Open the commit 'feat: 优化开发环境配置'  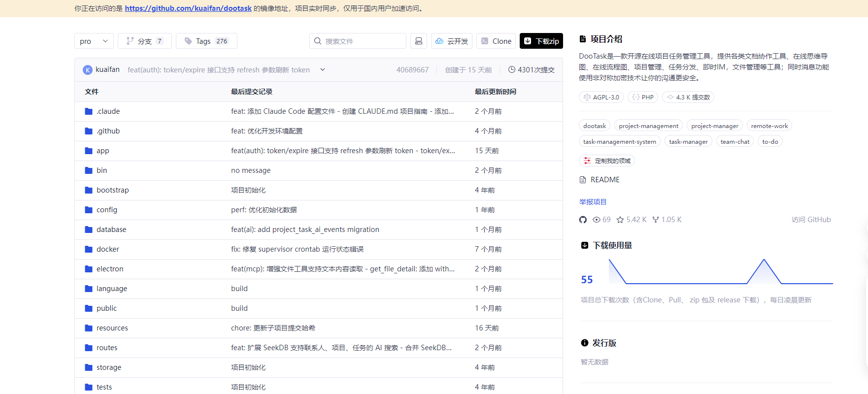pos(267,131)
